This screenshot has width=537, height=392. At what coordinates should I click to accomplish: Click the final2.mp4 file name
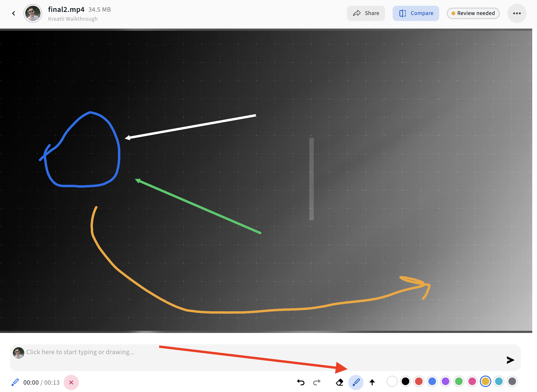[66, 9]
